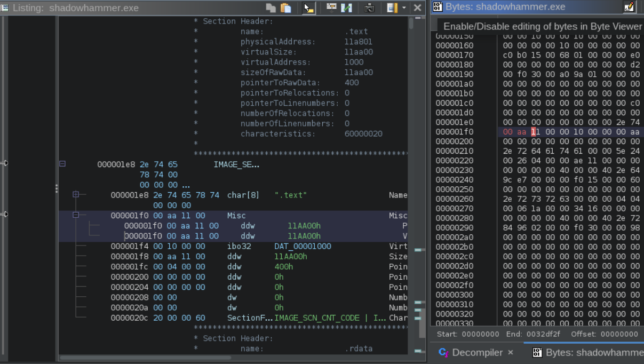Click the ibo32 data type mnemonic
The height and width of the screenshot is (364, 644).
click(238, 246)
